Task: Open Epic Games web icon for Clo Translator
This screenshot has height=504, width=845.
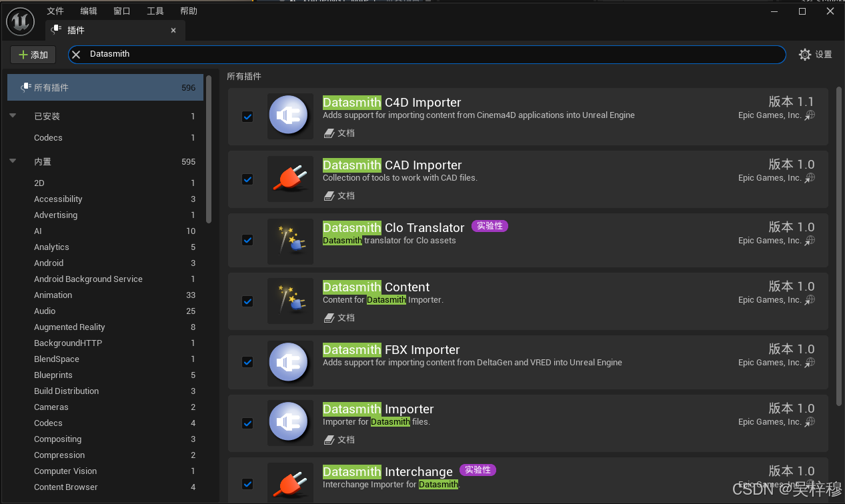Action: [x=810, y=241]
